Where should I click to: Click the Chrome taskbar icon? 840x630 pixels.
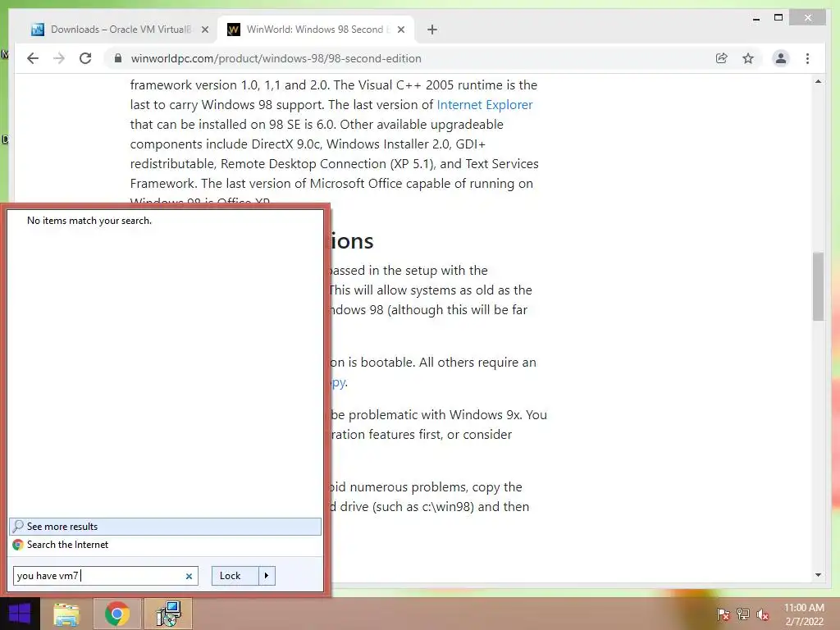tap(116, 614)
